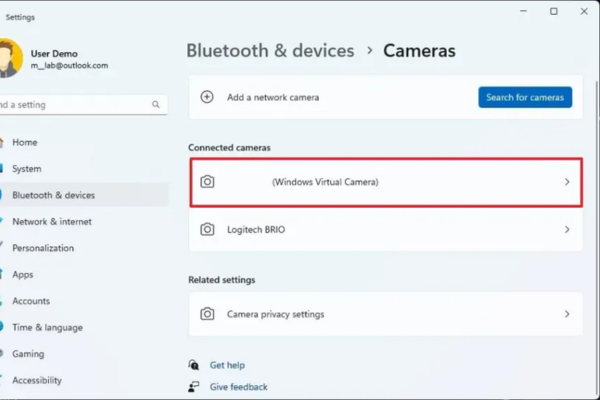Viewport: 600px width, 400px height.
Task: Open the Gaming settings page
Action: tap(28, 354)
